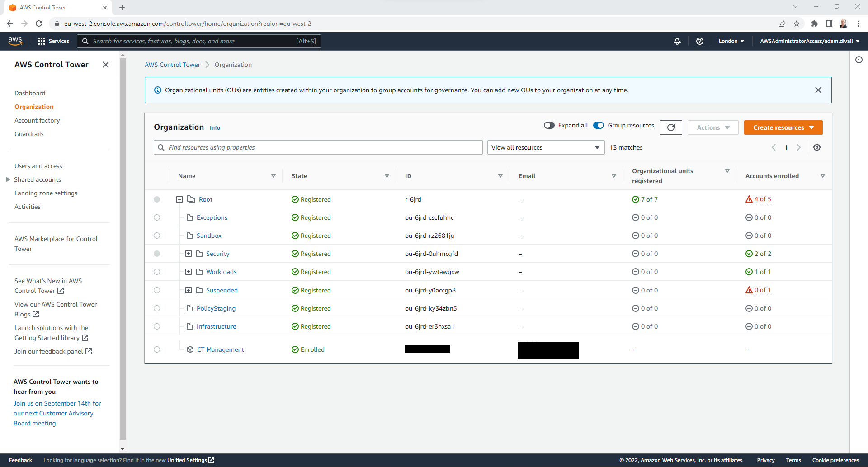This screenshot has height=467, width=868.
Task: Open the Organization section in the sidebar
Action: [34, 107]
